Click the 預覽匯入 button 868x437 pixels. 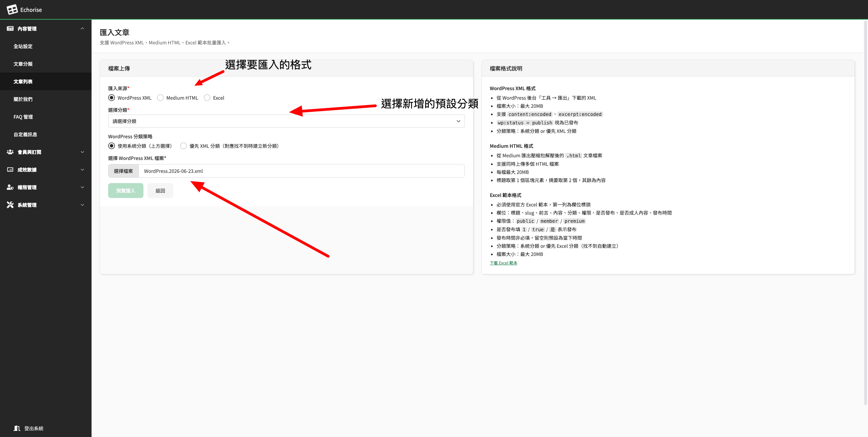[x=126, y=191]
